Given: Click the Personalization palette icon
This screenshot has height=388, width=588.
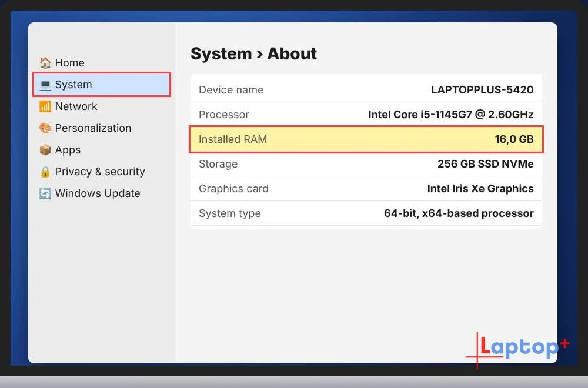Looking at the screenshot, I should [x=45, y=128].
